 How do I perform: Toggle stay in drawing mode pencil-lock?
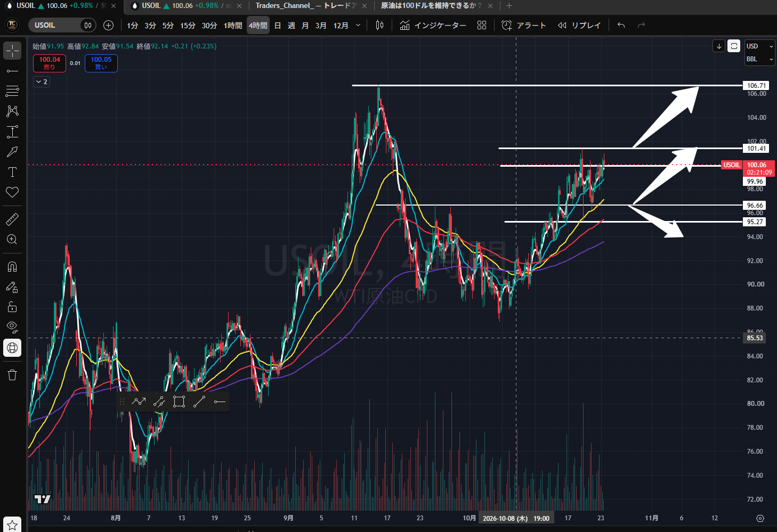12,287
